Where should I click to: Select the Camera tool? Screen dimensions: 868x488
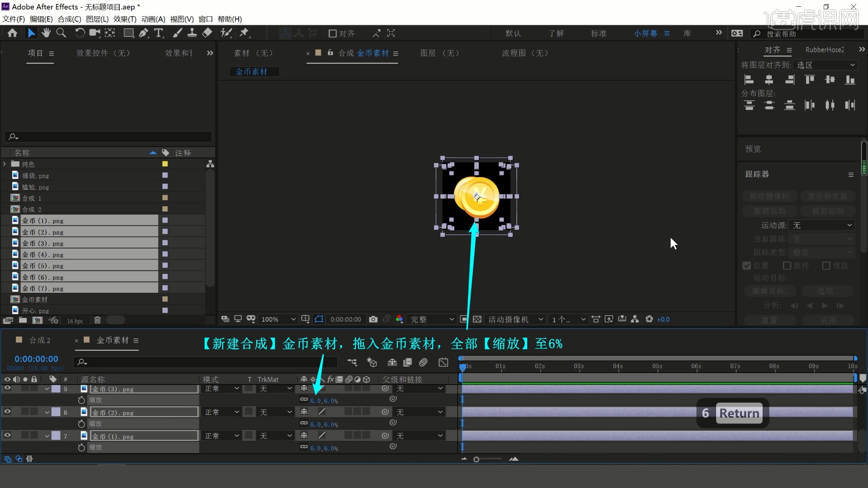tap(95, 33)
